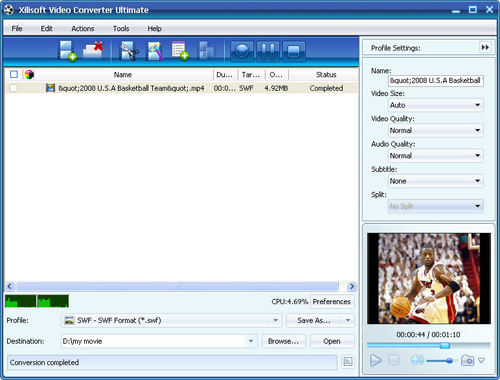Click the preview seek slider handle
This screenshot has height=380, width=500.
(445, 345)
